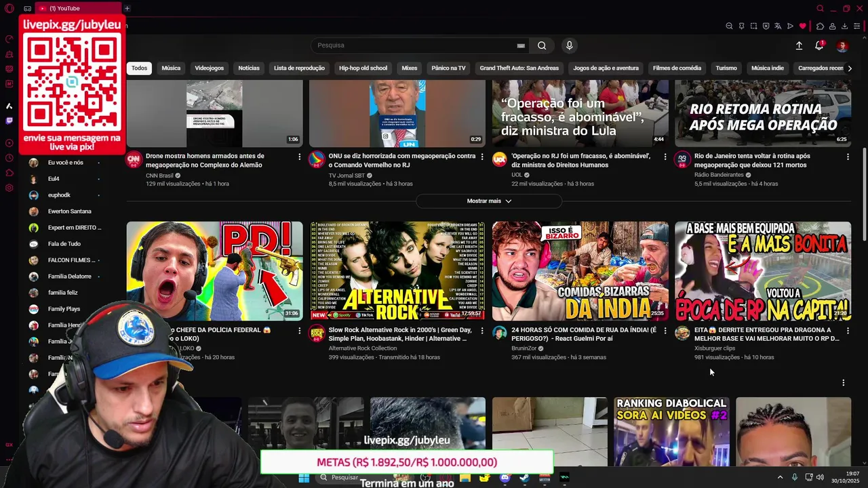The height and width of the screenshot is (488, 868).
Task: Open Steam from the Windows taskbar
Action: click(x=524, y=478)
